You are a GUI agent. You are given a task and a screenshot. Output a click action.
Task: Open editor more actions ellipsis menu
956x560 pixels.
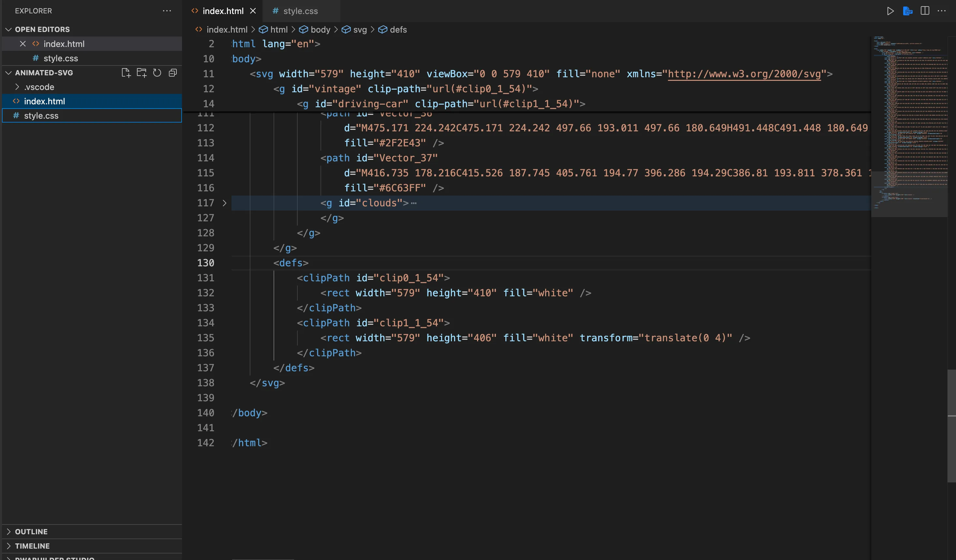[x=942, y=11]
